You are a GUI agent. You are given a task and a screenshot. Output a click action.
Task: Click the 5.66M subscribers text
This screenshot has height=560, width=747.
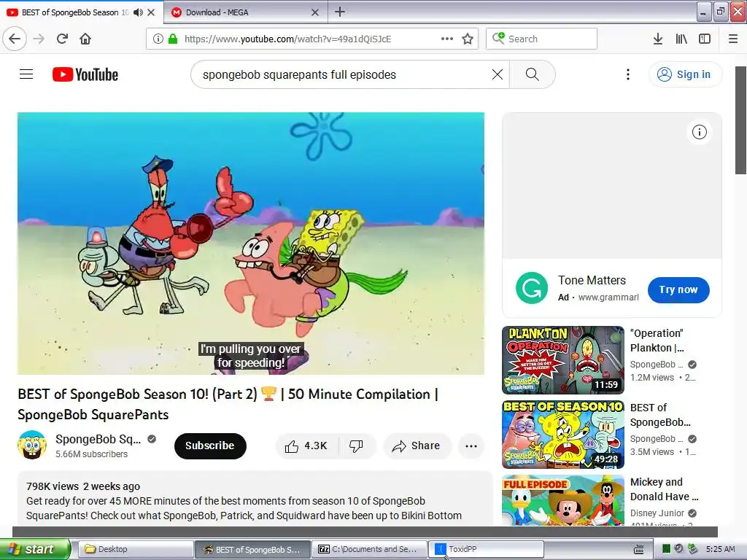[x=91, y=454]
